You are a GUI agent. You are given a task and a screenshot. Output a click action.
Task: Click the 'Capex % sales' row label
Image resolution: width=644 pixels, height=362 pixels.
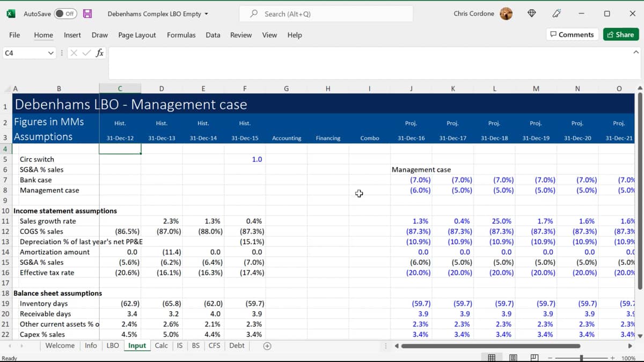42,335
